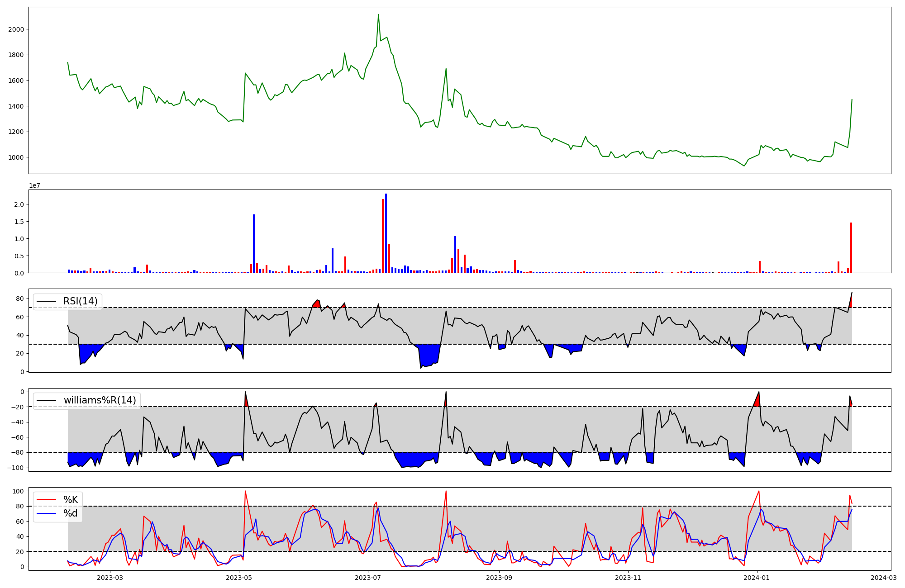This screenshot has width=905, height=588.
Task: Click the 2023-05 x-axis date label
Action: (x=238, y=578)
